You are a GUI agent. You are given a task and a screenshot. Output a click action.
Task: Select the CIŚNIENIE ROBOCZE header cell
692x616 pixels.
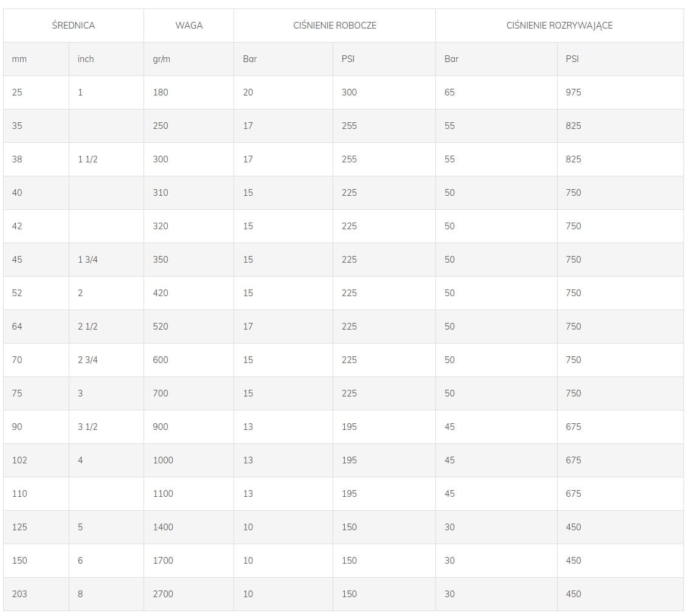coord(334,26)
